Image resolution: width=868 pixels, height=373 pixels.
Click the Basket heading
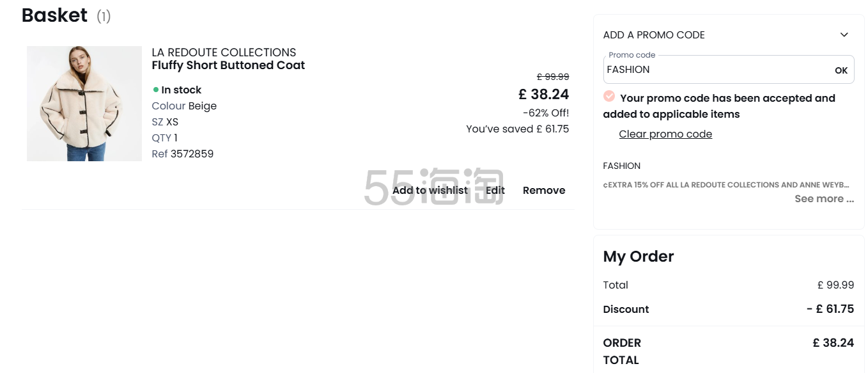(54, 15)
